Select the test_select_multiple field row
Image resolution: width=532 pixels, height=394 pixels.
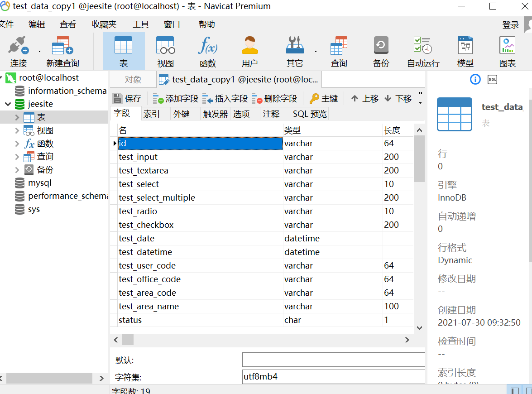[x=262, y=197]
